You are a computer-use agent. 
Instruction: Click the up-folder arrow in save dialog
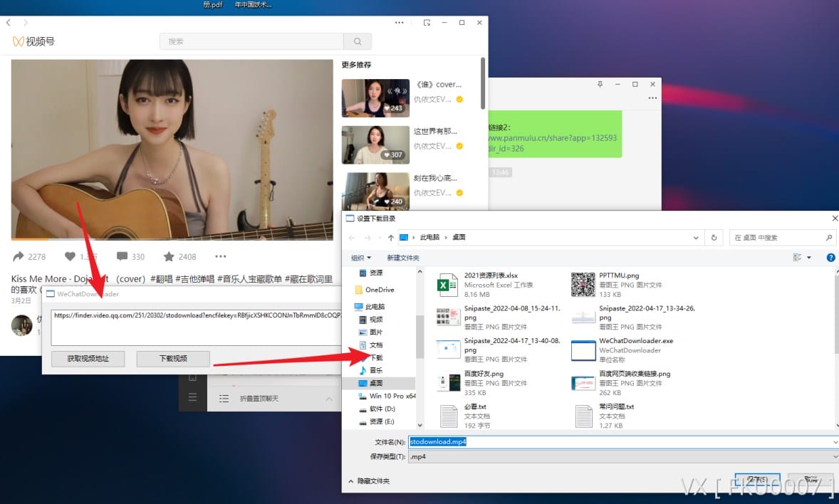click(x=390, y=238)
